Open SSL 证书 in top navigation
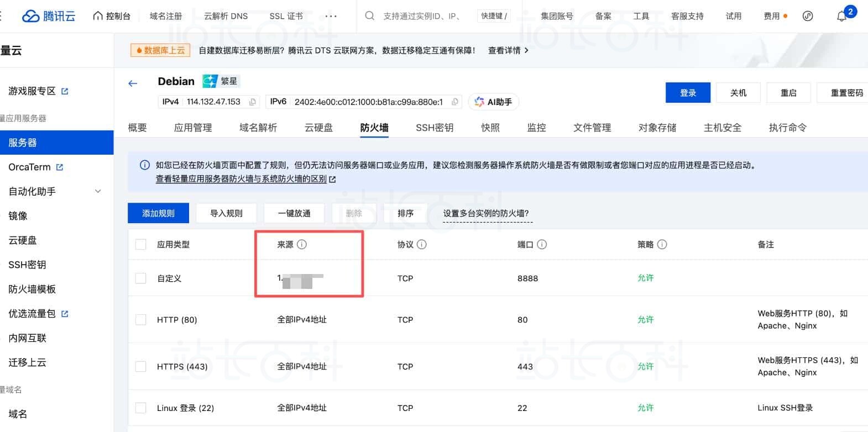This screenshot has height=432, width=868. [286, 16]
